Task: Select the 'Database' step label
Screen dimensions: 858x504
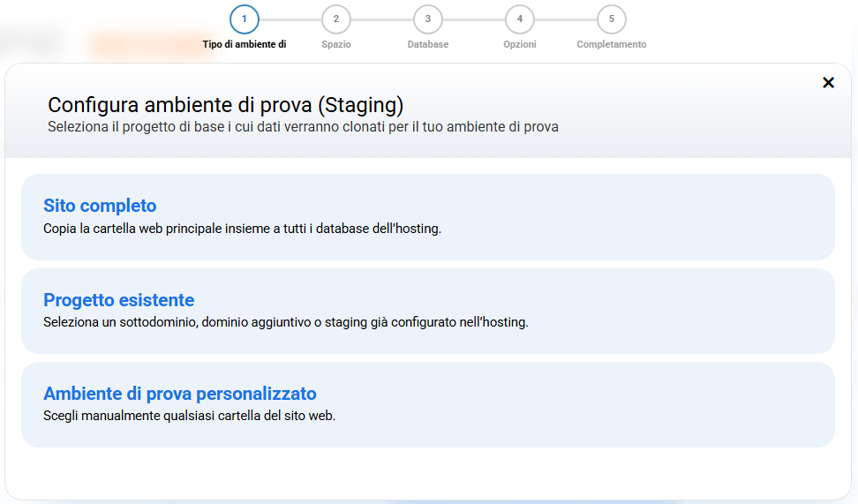Action: coord(428,44)
